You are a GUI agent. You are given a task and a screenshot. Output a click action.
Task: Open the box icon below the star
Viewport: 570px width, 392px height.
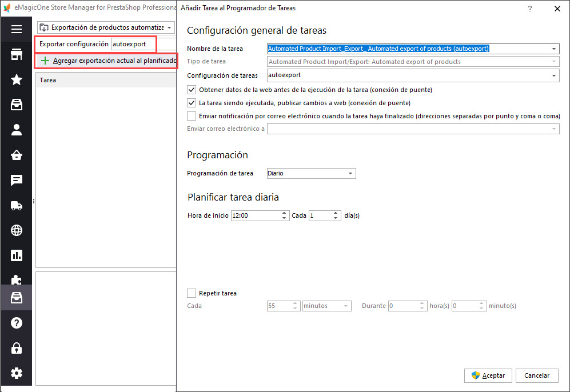pos(17,105)
